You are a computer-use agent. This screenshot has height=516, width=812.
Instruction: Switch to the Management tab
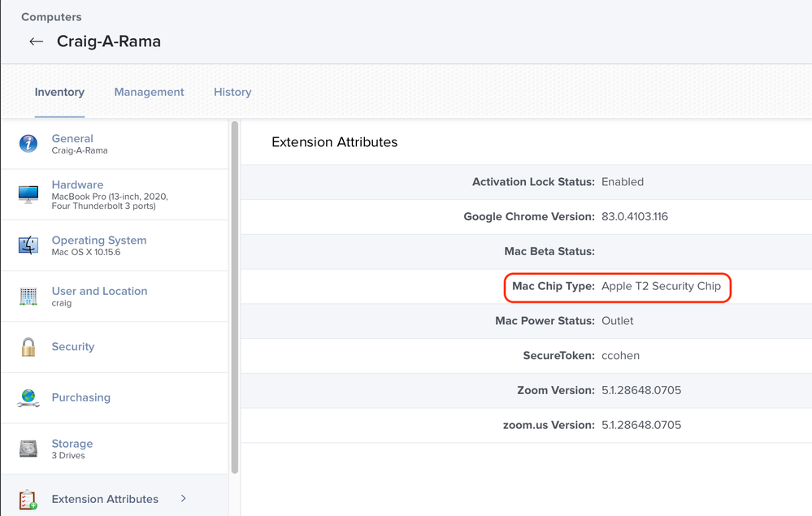[x=149, y=92]
